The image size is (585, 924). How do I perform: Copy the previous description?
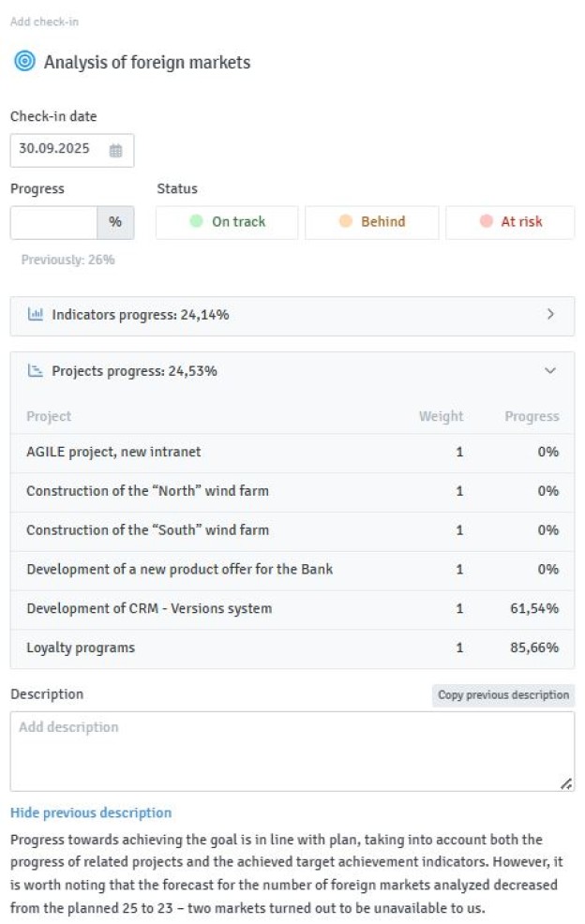pyautogui.click(x=503, y=695)
